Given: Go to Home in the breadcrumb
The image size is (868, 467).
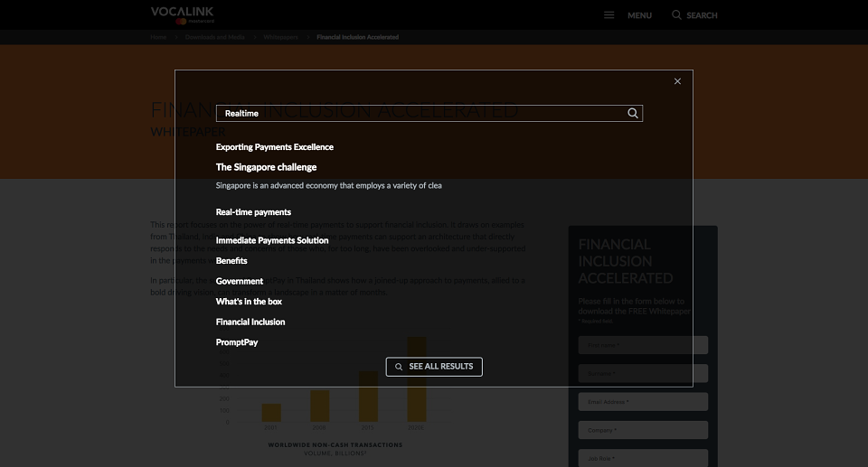Looking at the screenshot, I should 158,37.
